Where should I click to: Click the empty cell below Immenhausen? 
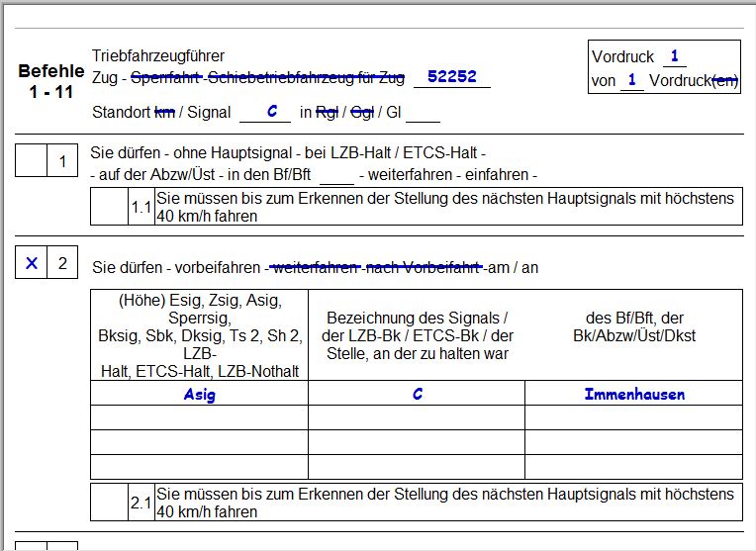[633, 417]
